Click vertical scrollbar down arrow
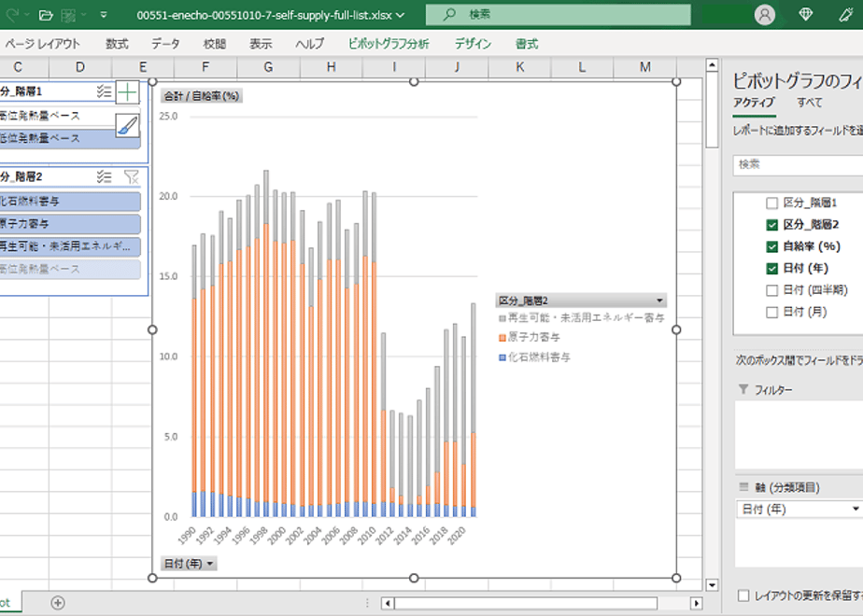 712,584
